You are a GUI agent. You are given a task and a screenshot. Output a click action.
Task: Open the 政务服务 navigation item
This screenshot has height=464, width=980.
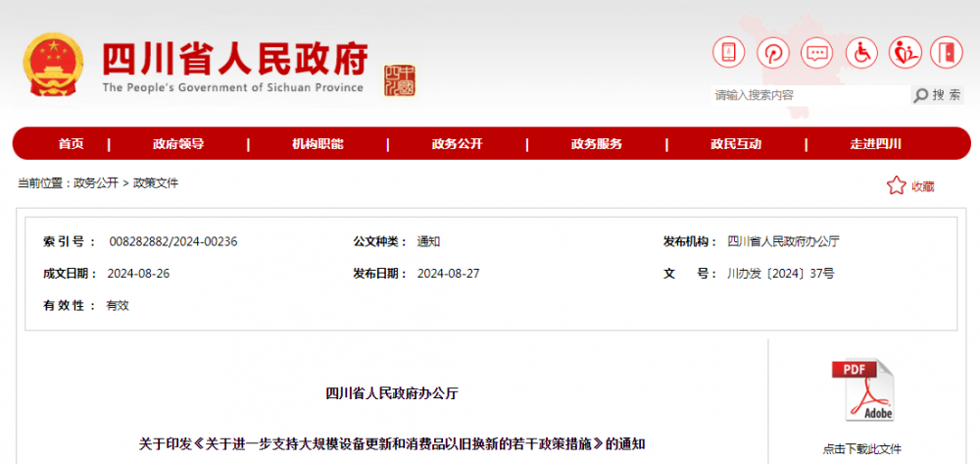pos(597,144)
